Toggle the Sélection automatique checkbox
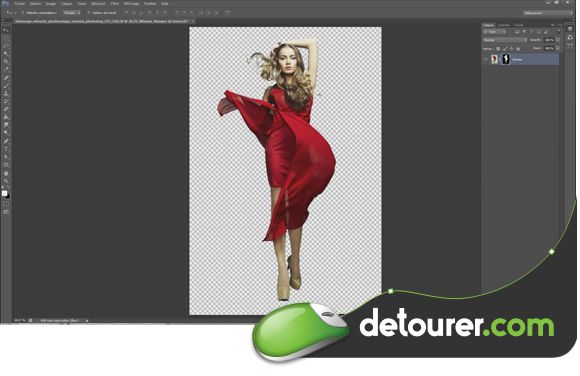 tap(23, 13)
